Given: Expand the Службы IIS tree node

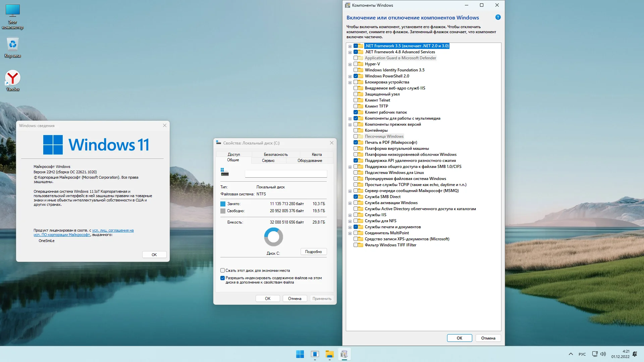Looking at the screenshot, I should pyautogui.click(x=350, y=215).
